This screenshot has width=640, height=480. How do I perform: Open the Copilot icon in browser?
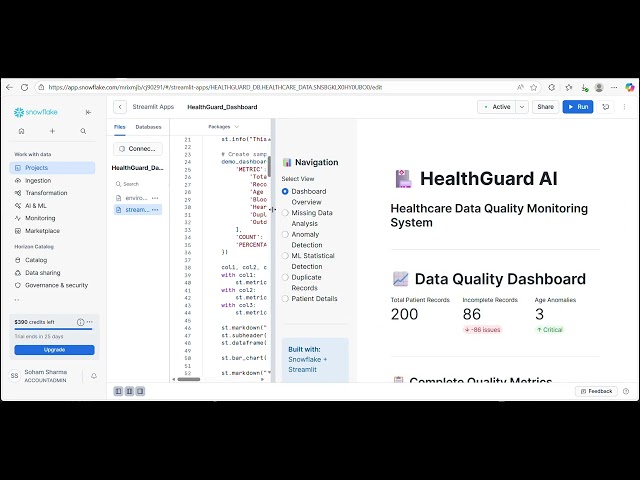pyautogui.click(x=630, y=87)
